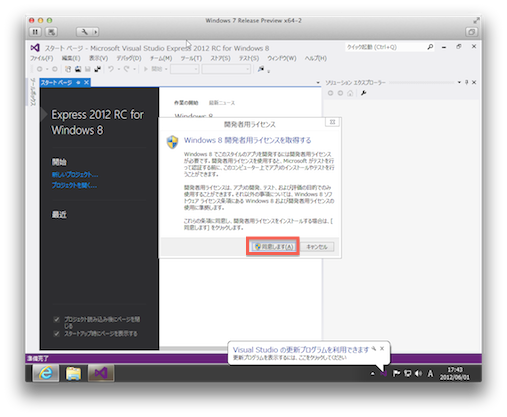Open the ファイル(F) menu
This screenshot has width=507, height=417.
pos(42,58)
